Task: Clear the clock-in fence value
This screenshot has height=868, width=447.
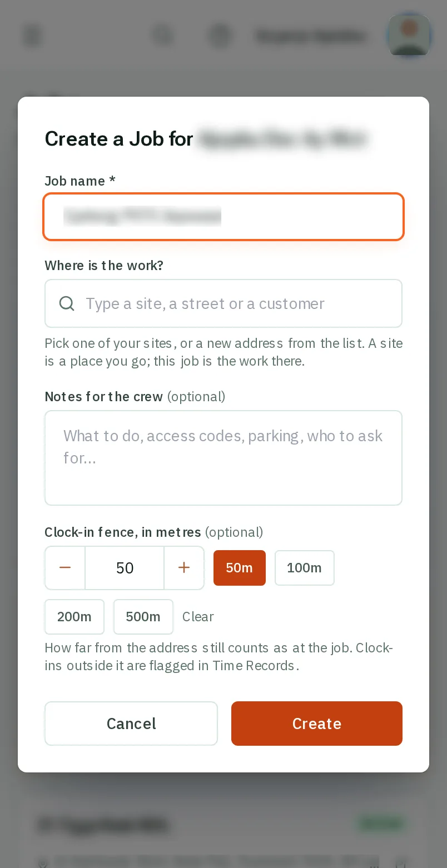Action: pyautogui.click(x=198, y=617)
